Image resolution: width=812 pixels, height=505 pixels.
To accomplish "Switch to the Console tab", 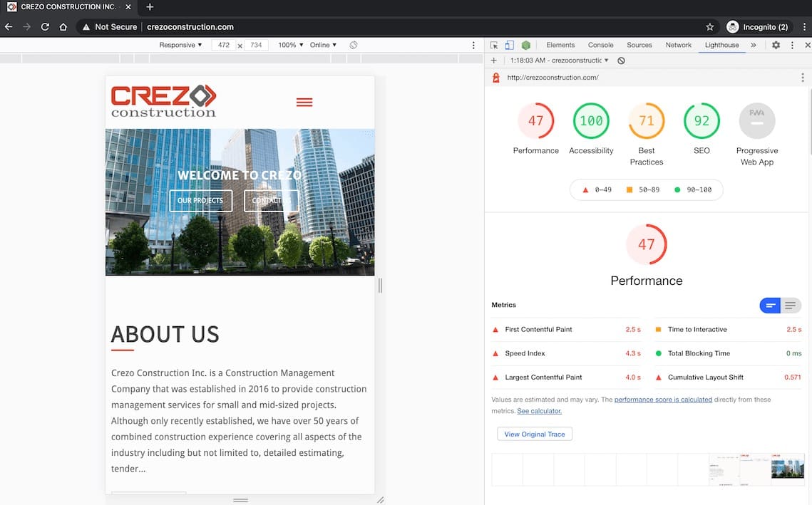I will click(x=601, y=45).
